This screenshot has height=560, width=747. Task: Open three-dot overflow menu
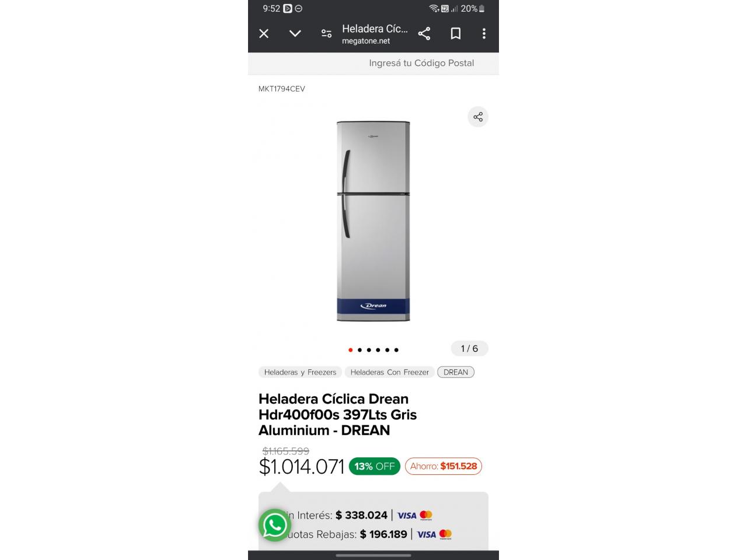click(484, 34)
